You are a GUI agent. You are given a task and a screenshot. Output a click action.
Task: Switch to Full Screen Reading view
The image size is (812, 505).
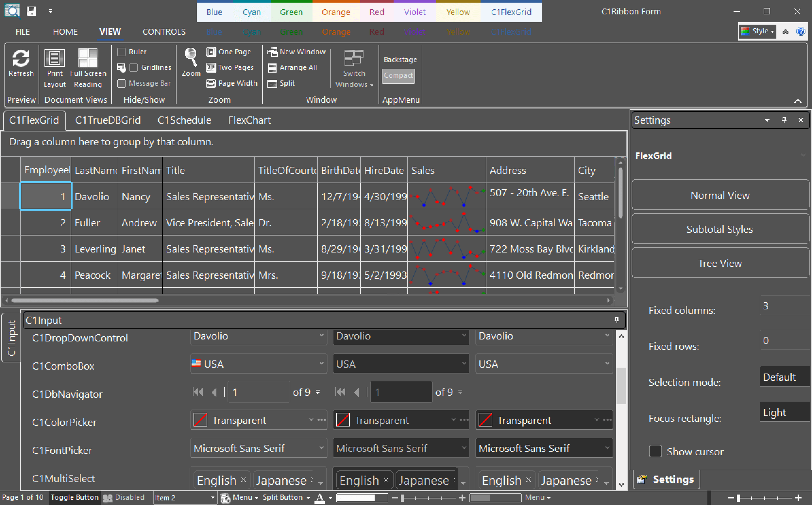(88, 68)
